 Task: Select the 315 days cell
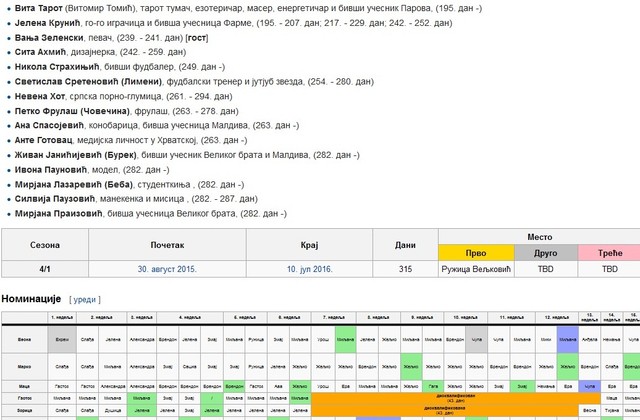pyautogui.click(x=405, y=269)
